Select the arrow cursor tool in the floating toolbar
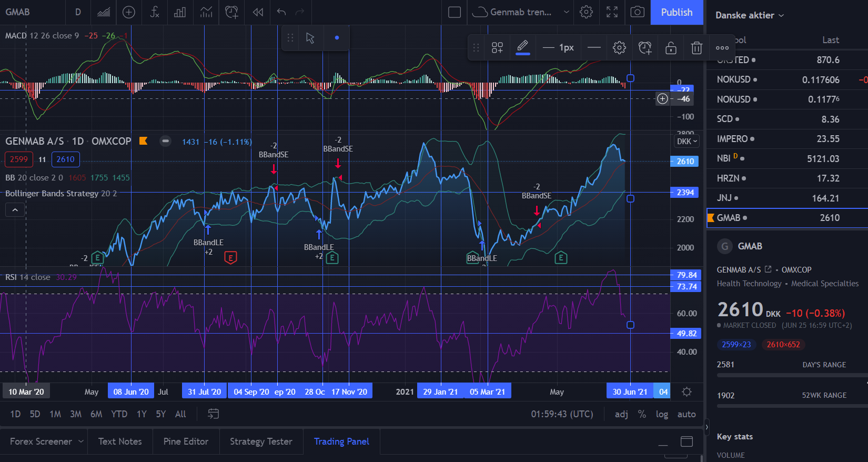This screenshot has height=462, width=868. click(x=310, y=38)
